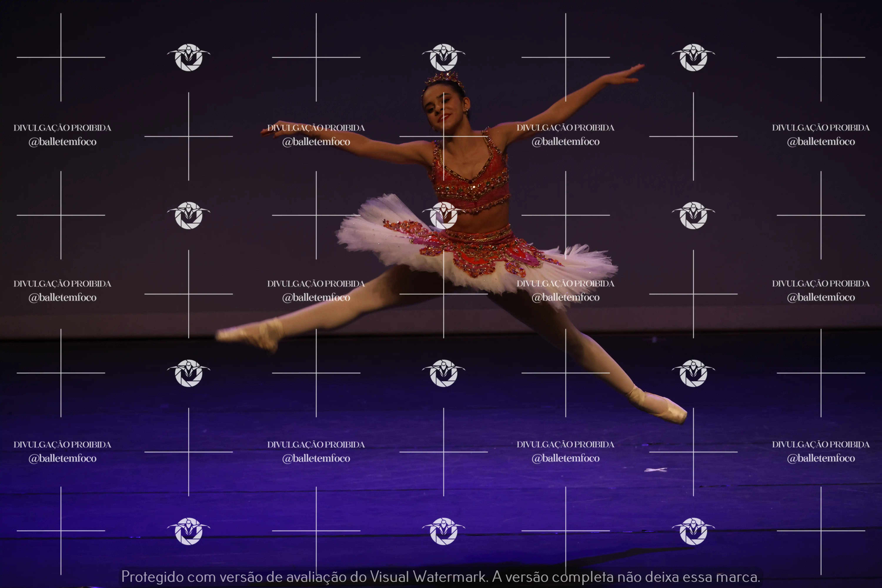Click the top-right camera logo watermark
882x588 pixels.
tap(693, 57)
